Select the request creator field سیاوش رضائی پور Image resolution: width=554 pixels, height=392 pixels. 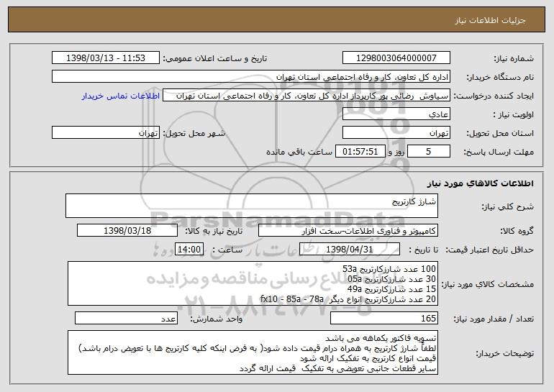pos(306,96)
